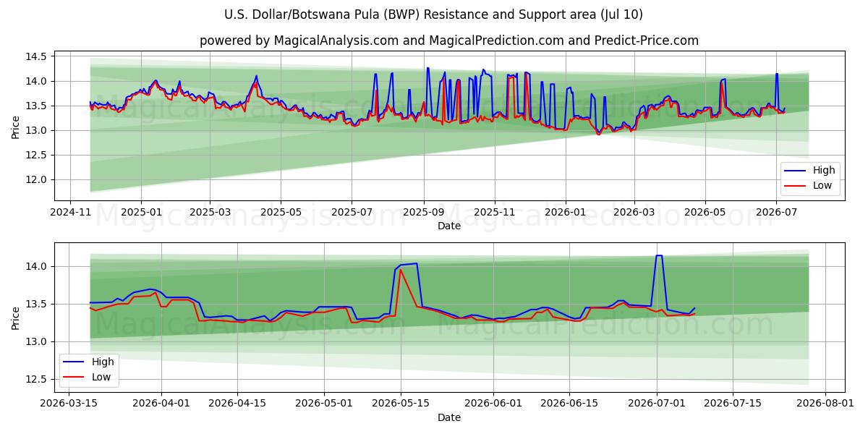Image resolution: width=868 pixels, height=434 pixels.
Task: Click the 12.5 price tick in lower chart
Action: (x=36, y=379)
